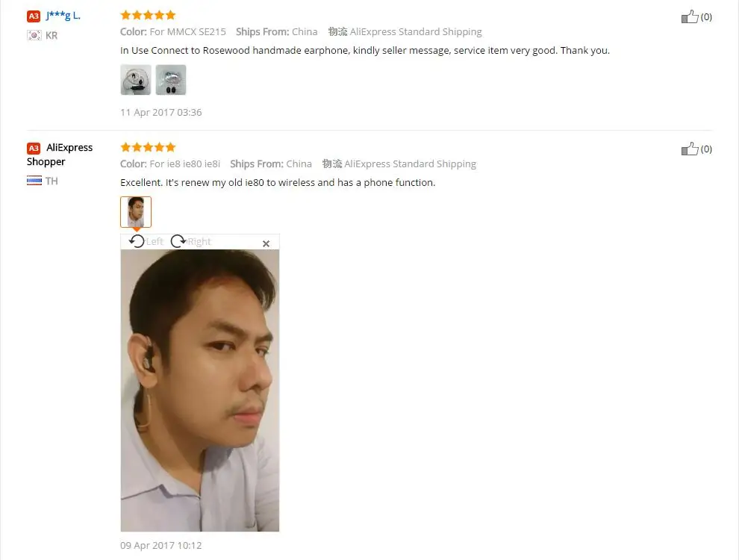Click the enlarged man selfie image

(x=200, y=391)
